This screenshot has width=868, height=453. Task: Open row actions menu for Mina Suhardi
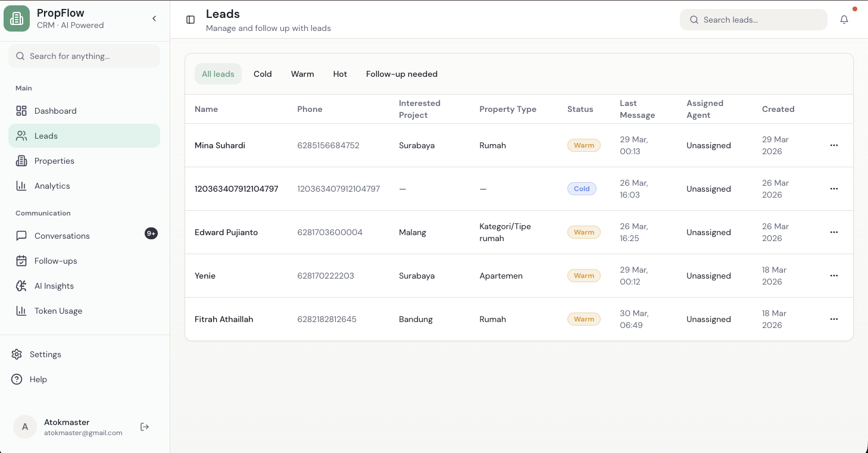834,145
